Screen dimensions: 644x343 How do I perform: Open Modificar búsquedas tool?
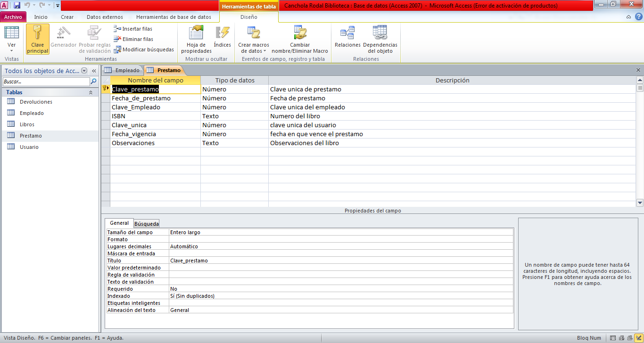coord(144,49)
